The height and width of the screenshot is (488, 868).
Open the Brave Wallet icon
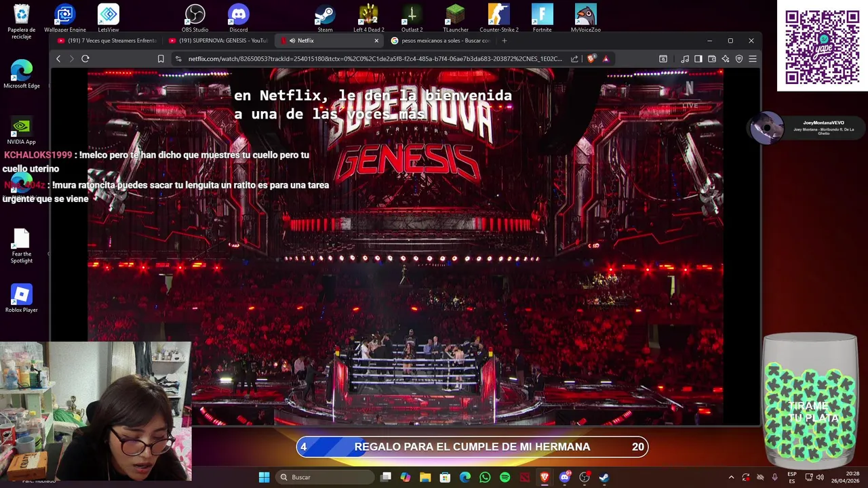tap(712, 59)
